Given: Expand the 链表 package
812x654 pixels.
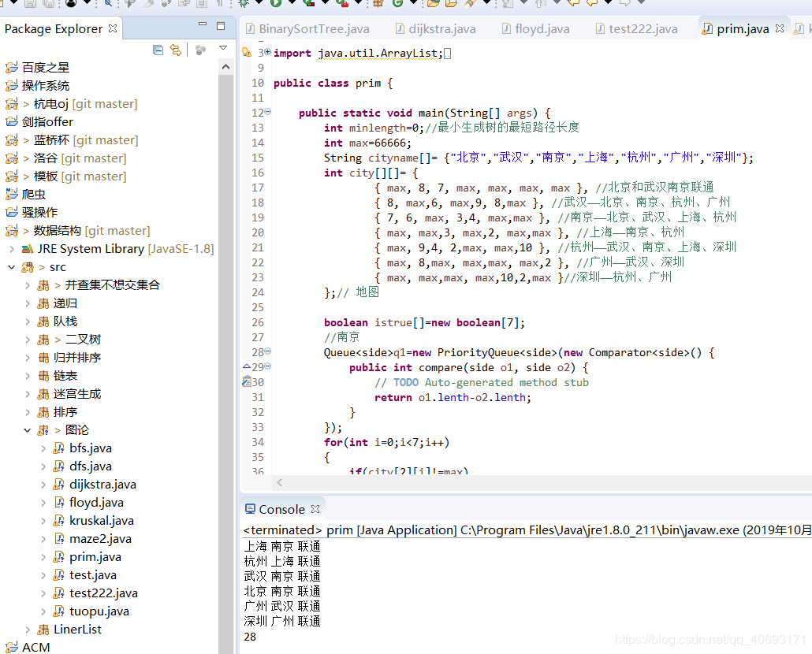Looking at the screenshot, I should [x=28, y=376].
